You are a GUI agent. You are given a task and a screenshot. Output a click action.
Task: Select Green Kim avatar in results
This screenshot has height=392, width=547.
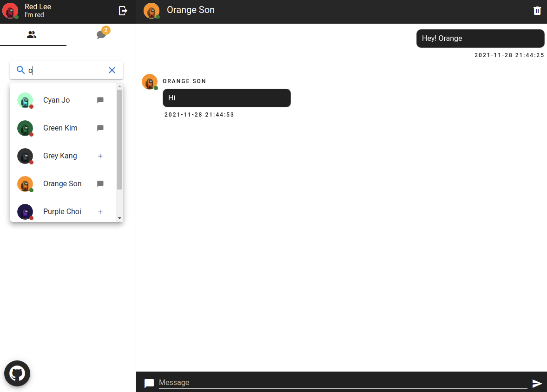[x=25, y=128]
